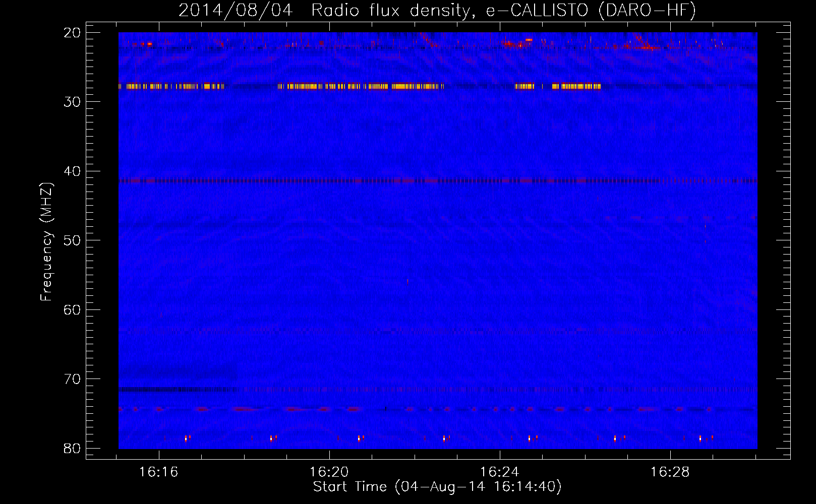The height and width of the screenshot is (504, 816).
Task: Click the '16:24' time tick label
Action: pyautogui.click(x=499, y=472)
